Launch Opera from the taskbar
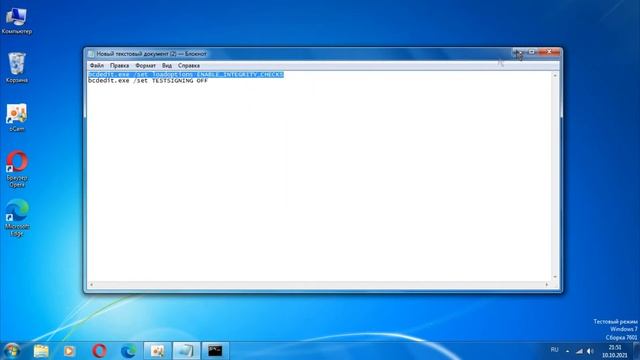The height and width of the screenshot is (360, 640). [x=99, y=351]
